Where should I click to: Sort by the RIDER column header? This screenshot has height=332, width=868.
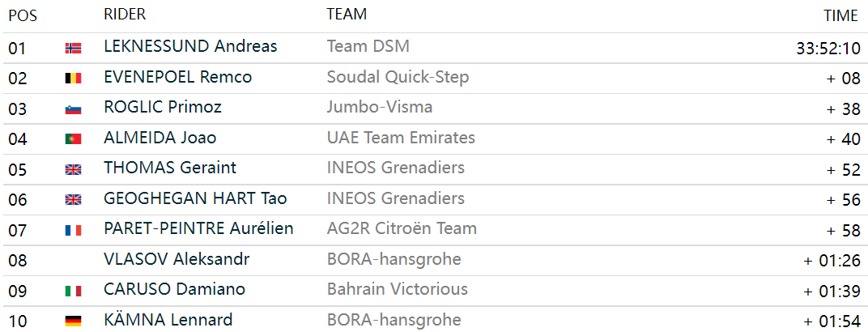[x=125, y=15]
